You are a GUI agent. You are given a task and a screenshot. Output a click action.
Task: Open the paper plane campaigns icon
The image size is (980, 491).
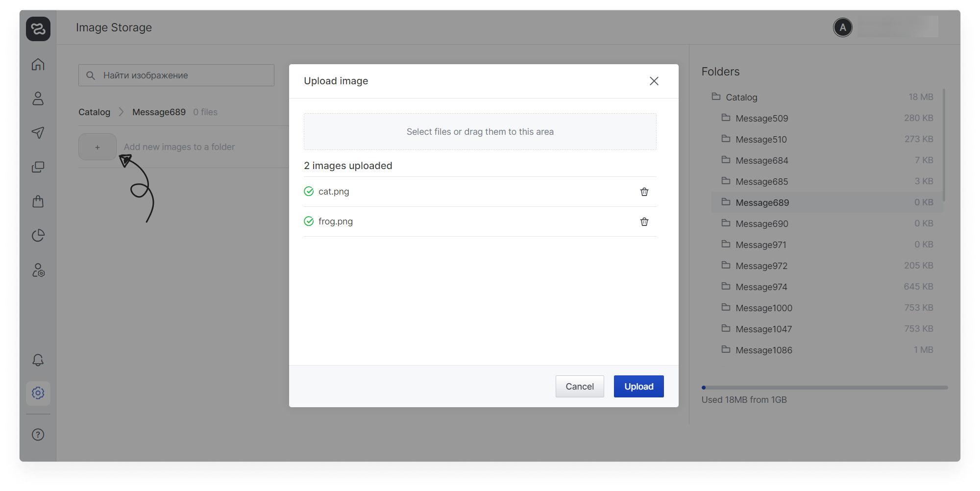(x=38, y=133)
